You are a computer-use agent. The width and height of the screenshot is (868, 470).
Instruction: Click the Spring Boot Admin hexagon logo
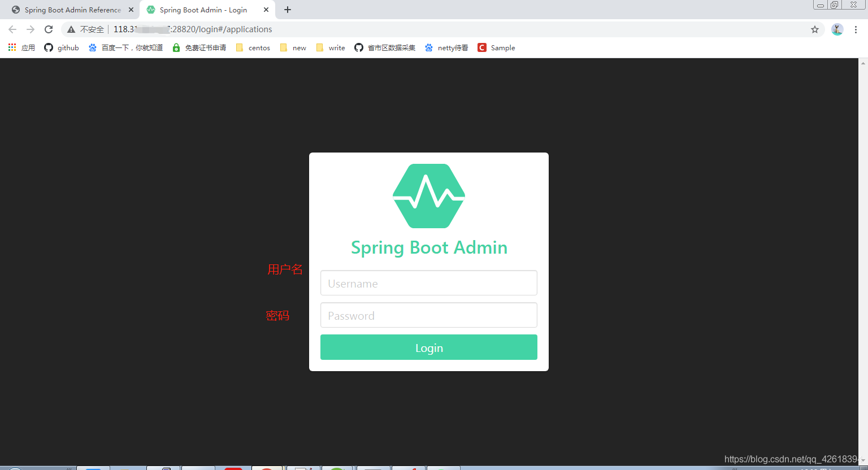click(429, 196)
